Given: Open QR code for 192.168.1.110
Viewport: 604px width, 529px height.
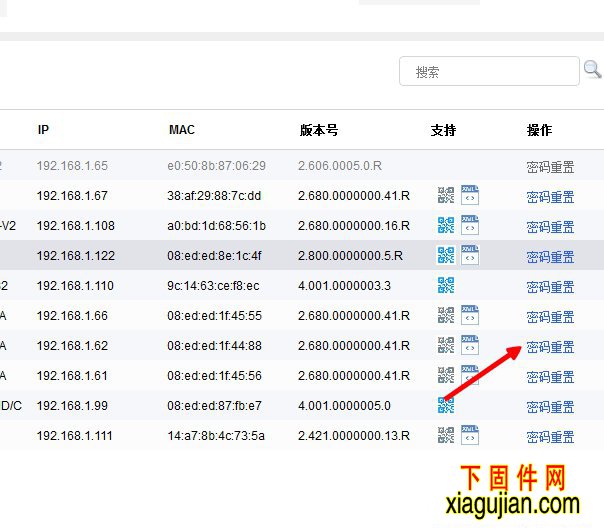Looking at the screenshot, I should pos(446,285).
